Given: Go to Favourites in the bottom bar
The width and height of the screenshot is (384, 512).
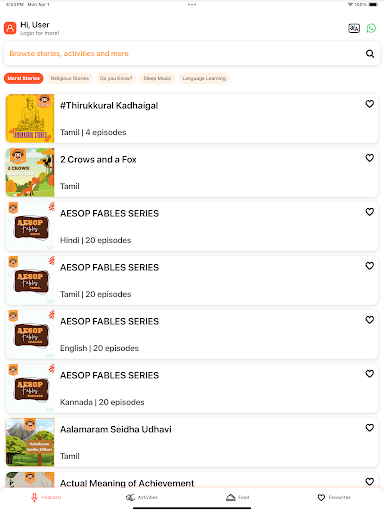Looking at the screenshot, I should 334,497.
